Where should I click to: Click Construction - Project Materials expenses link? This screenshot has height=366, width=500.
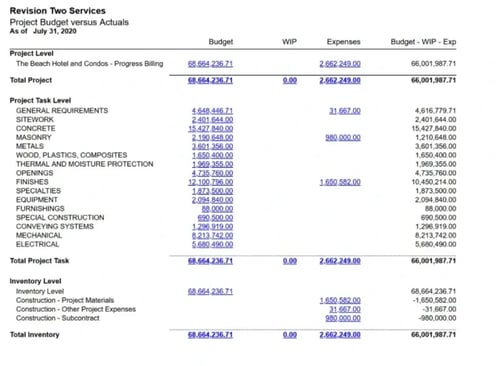click(340, 300)
